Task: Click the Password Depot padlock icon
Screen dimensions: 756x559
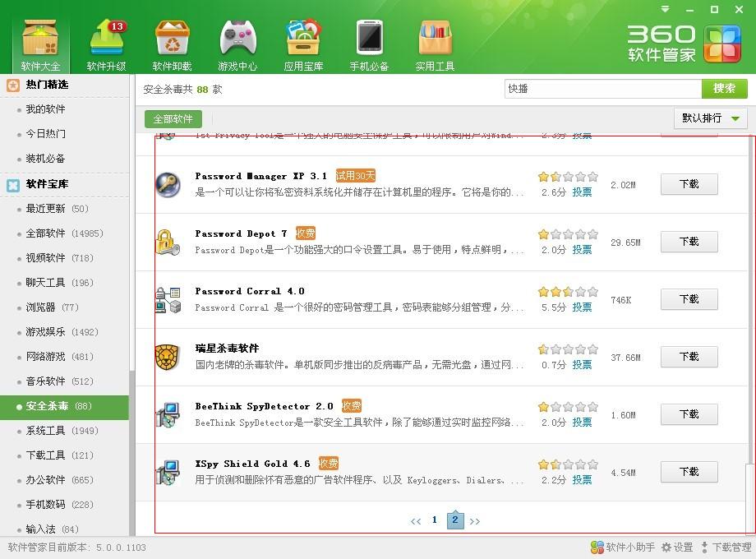Action: pyautogui.click(x=168, y=242)
